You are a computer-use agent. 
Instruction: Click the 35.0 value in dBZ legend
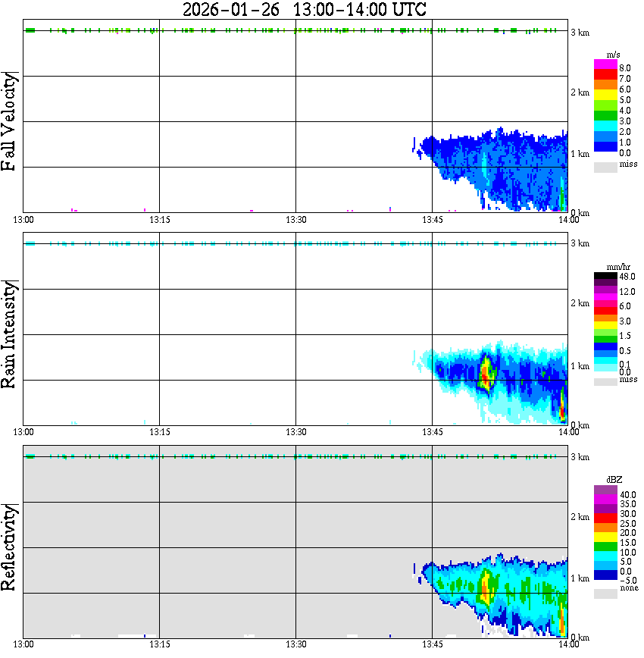(628, 504)
